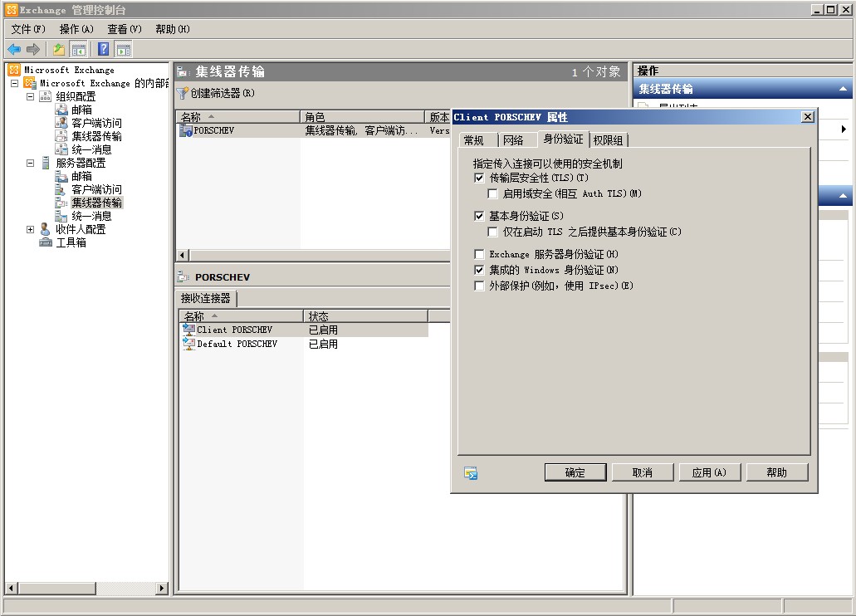The height and width of the screenshot is (616, 856).
Task: Click server list horizontal scrollbar left arrow
Action: point(183,255)
